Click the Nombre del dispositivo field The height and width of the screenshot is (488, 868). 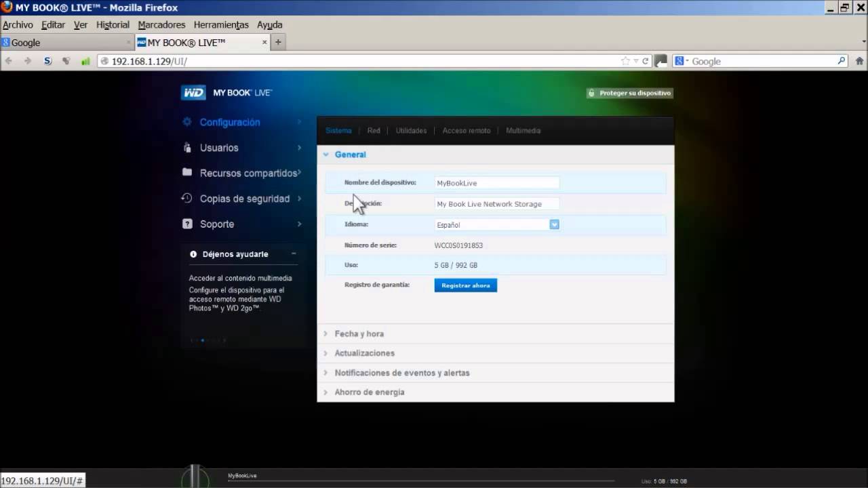pyautogui.click(x=497, y=183)
